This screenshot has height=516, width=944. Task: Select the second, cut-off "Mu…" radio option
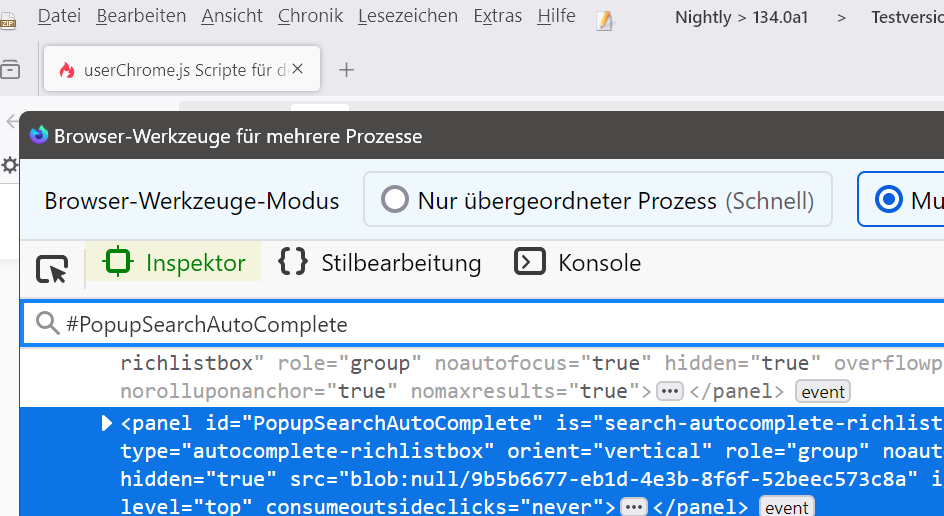[887, 200]
